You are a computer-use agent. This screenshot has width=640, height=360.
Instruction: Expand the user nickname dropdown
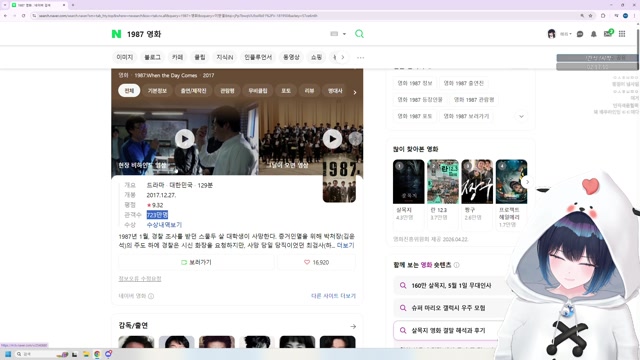click(x=566, y=34)
